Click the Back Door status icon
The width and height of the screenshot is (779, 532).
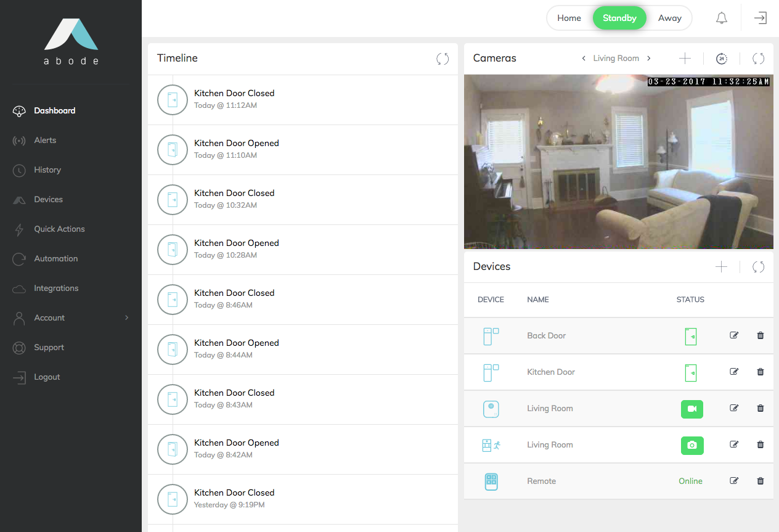click(x=691, y=337)
